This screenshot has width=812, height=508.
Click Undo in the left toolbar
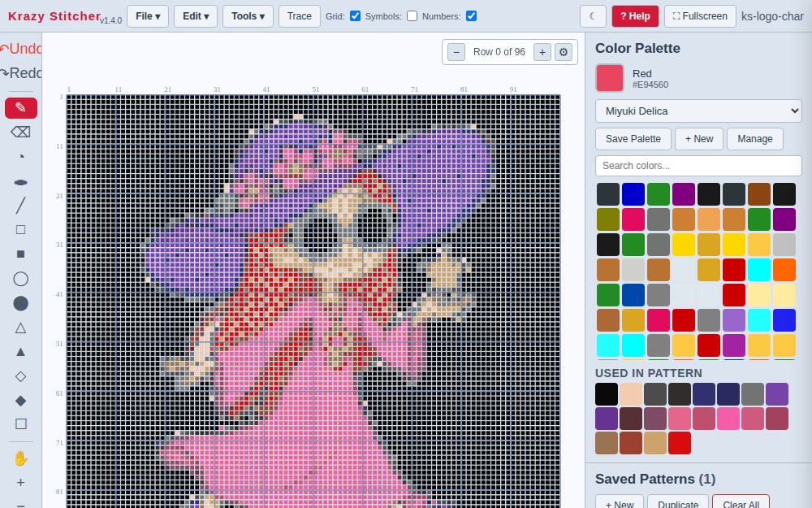pos(21,48)
